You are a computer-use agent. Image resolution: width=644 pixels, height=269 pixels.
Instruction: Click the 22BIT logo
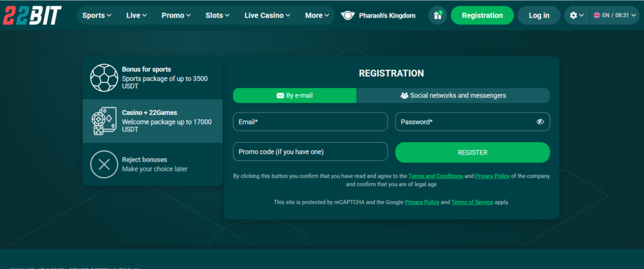[32, 16]
